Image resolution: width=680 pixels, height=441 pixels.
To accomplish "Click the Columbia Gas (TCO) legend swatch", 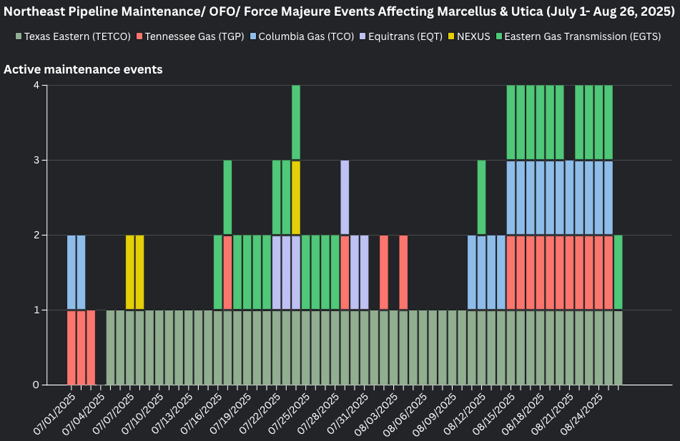I will [x=253, y=37].
